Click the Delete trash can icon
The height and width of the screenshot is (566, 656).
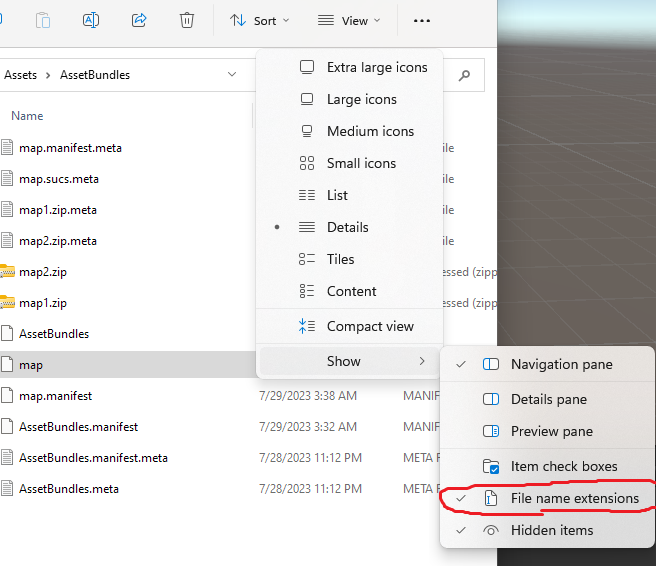tap(187, 20)
